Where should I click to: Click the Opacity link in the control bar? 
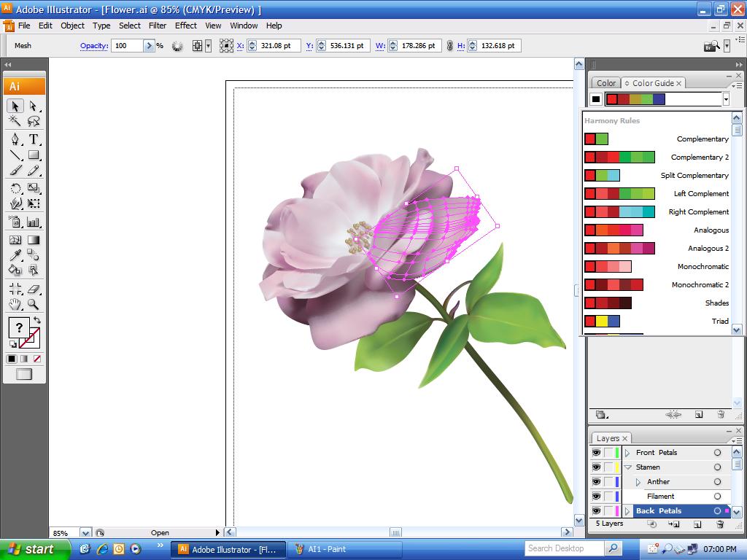click(x=94, y=46)
